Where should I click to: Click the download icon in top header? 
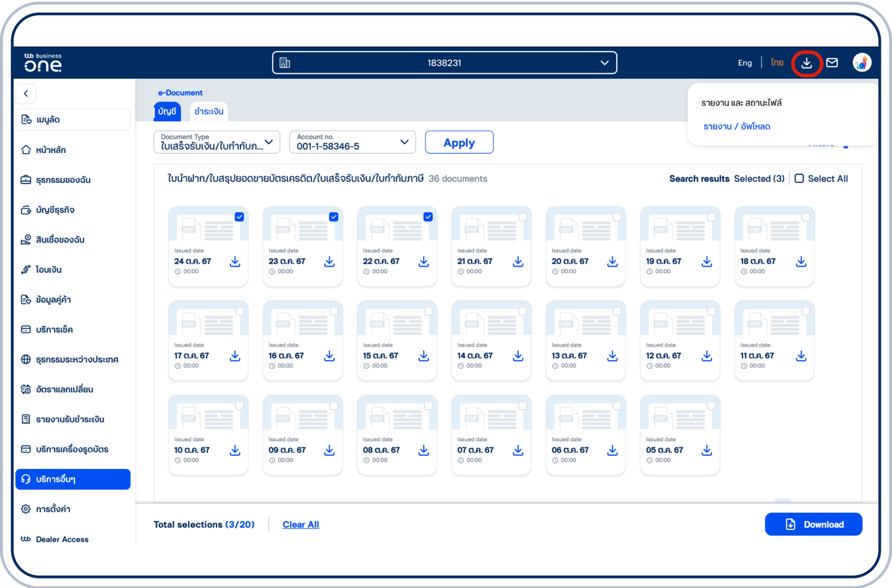[806, 63]
